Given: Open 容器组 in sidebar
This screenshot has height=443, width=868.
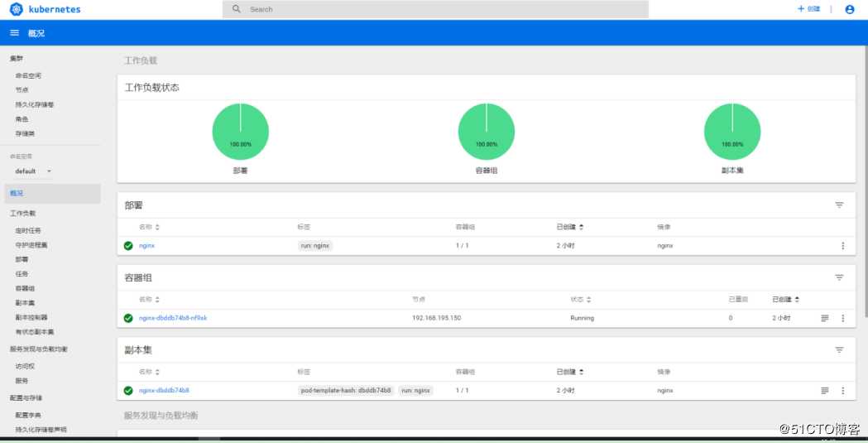Looking at the screenshot, I should point(25,288).
